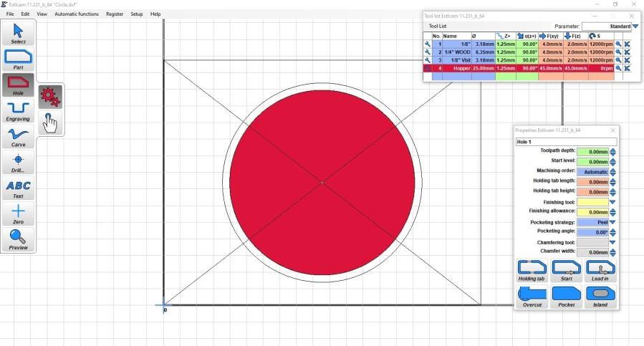Open the Automatic functions menu

(x=77, y=14)
